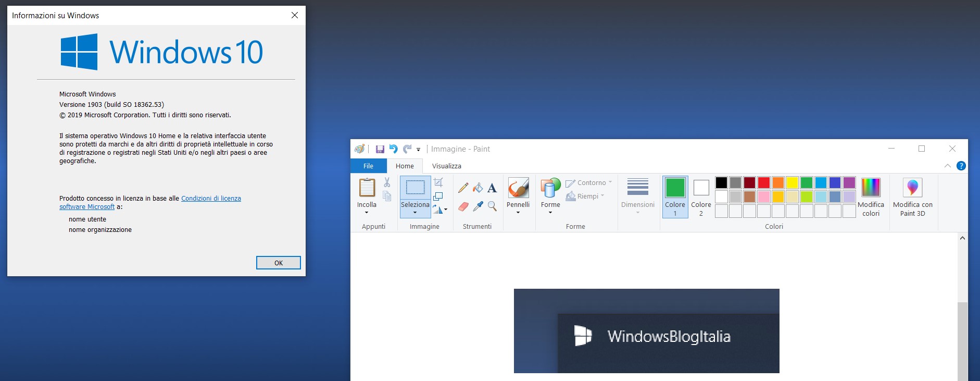Pick the red color swatch
The height and width of the screenshot is (381, 980).
pos(764,182)
